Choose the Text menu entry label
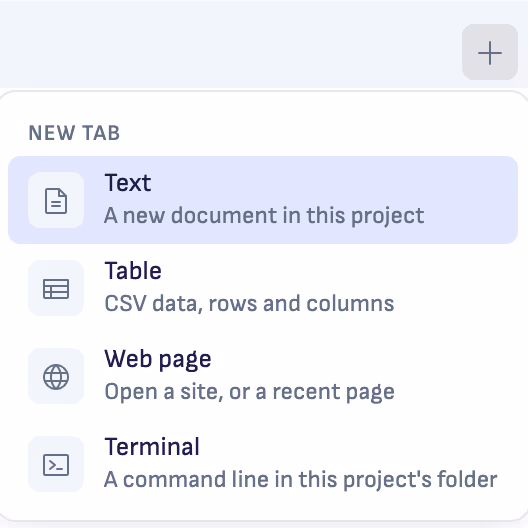 point(128,183)
